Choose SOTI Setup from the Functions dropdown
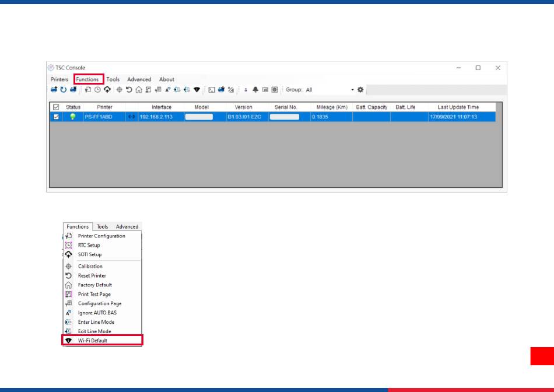 (x=103, y=254)
